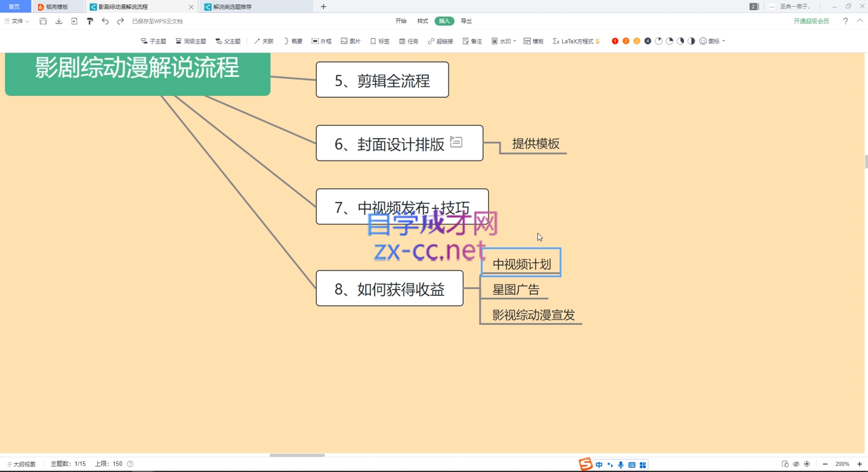This screenshot has height=472, width=868.
Task: Add a 关联 relationship line
Action: pos(264,41)
